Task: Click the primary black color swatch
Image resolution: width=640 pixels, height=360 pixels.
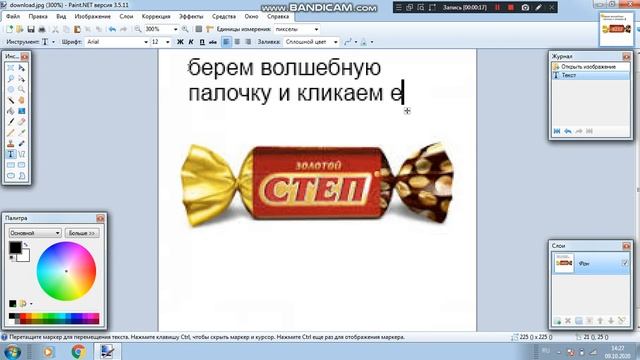Action: point(15,247)
